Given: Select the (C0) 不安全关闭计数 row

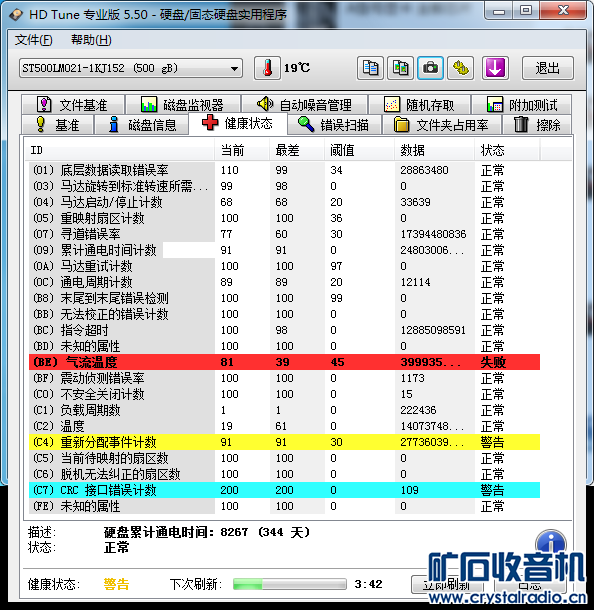Looking at the screenshot, I should (284, 394).
